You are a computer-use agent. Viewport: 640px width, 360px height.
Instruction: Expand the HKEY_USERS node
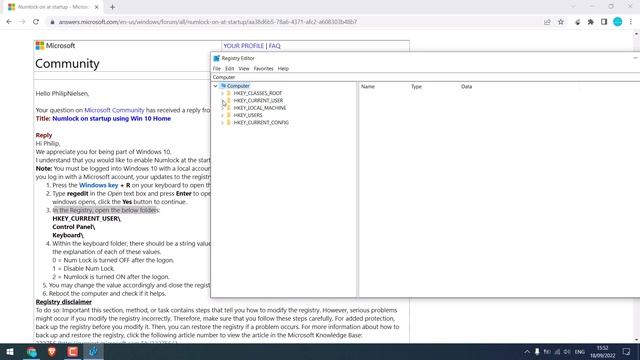(x=222, y=115)
